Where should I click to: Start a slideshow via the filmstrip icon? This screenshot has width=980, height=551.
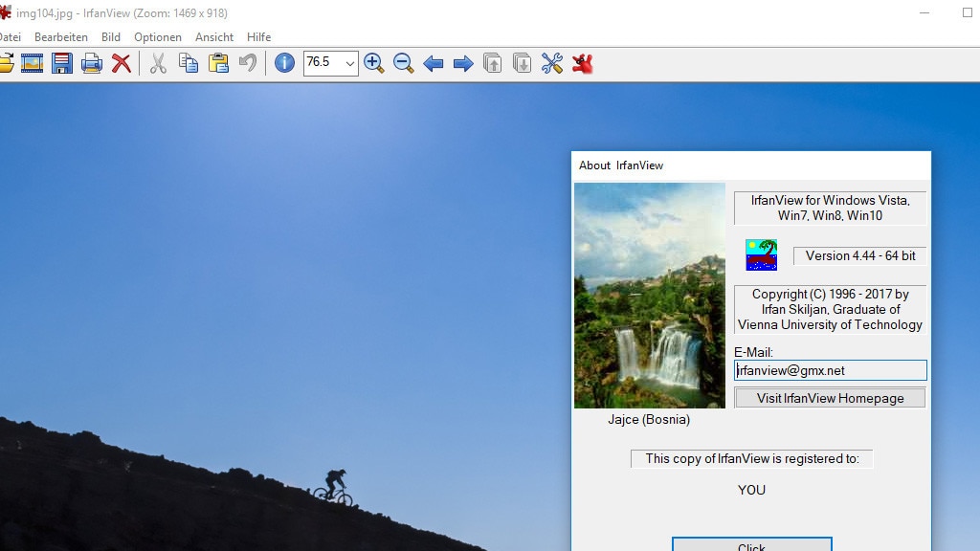(x=32, y=63)
